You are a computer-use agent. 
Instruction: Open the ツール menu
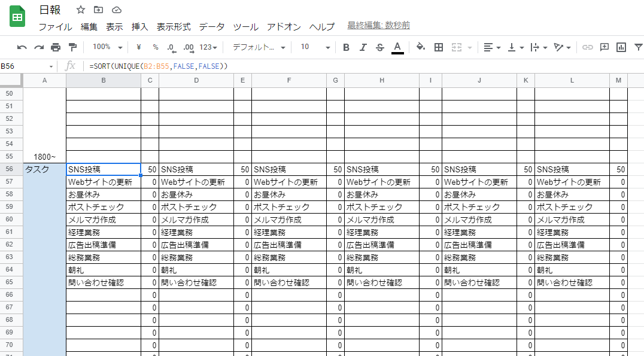click(245, 27)
